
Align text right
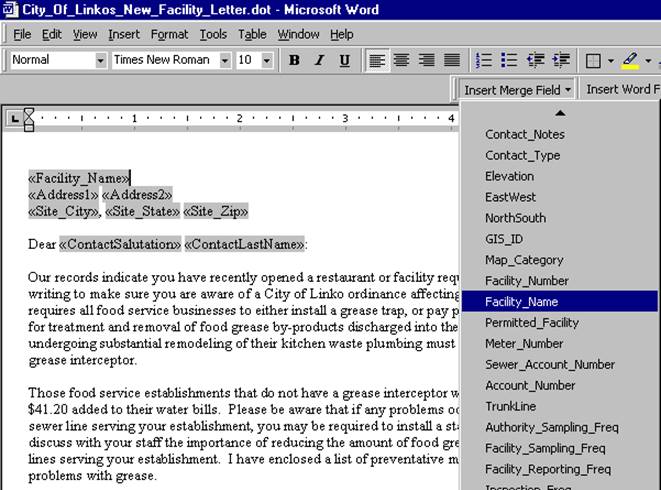pyautogui.click(x=427, y=60)
